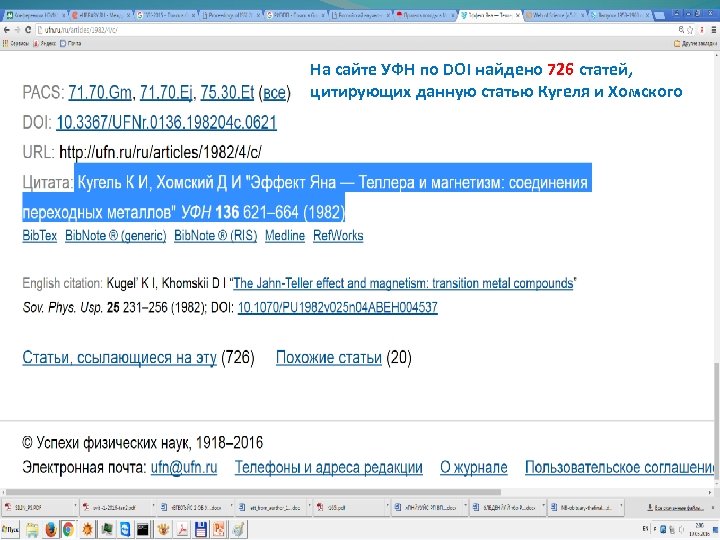Open the Почта bookmark
The image size is (720, 540).
point(71,43)
